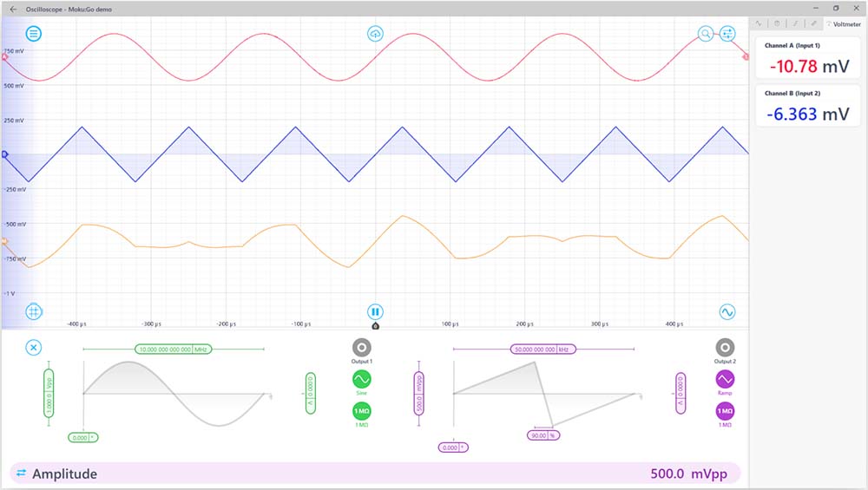
Task: Toggle Output 1 load 1 MΩ button
Action: click(x=361, y=411)
